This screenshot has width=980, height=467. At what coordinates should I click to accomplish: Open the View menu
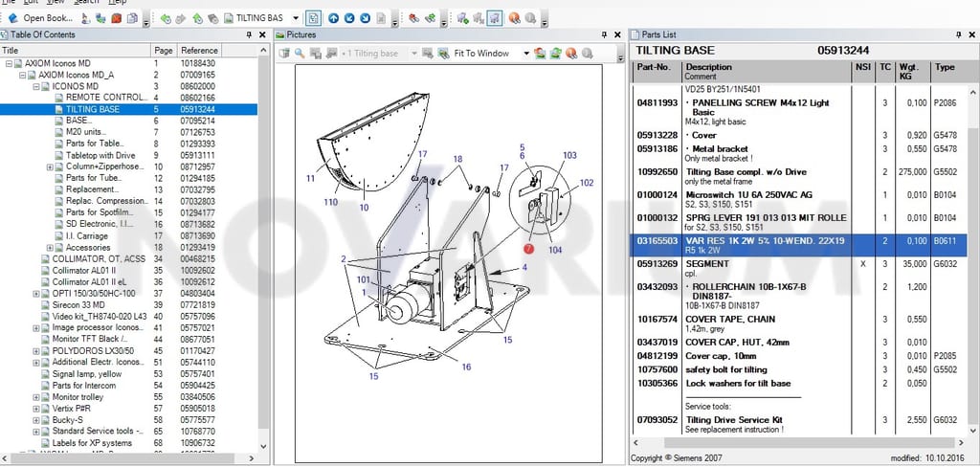[x=56, y=3]
